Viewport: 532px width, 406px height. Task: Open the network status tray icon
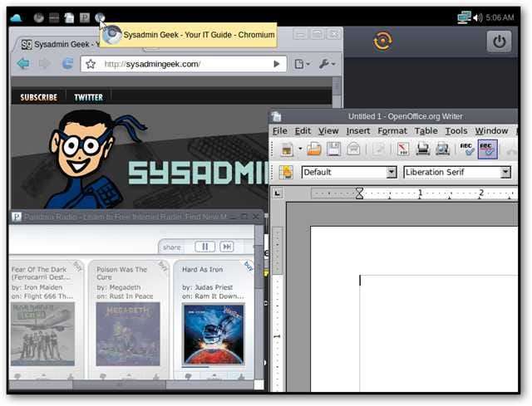(x=464, y=17)
